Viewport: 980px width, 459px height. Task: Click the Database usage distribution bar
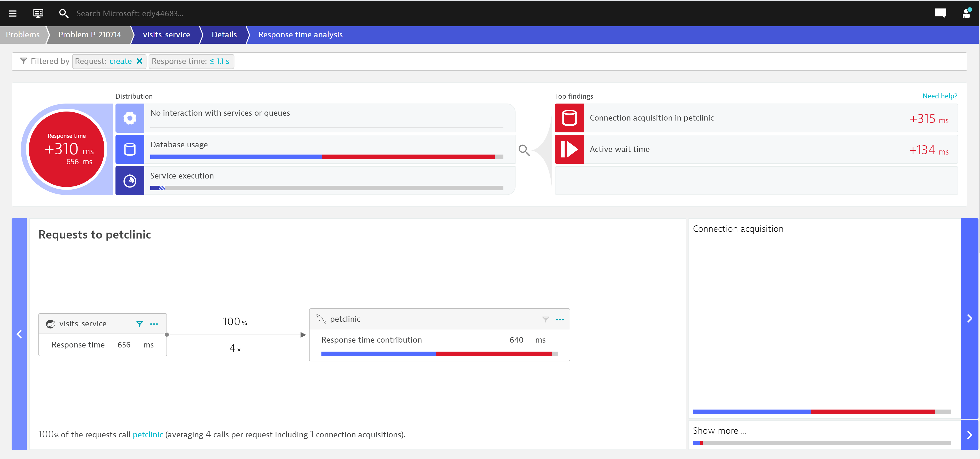click(326, 157)
